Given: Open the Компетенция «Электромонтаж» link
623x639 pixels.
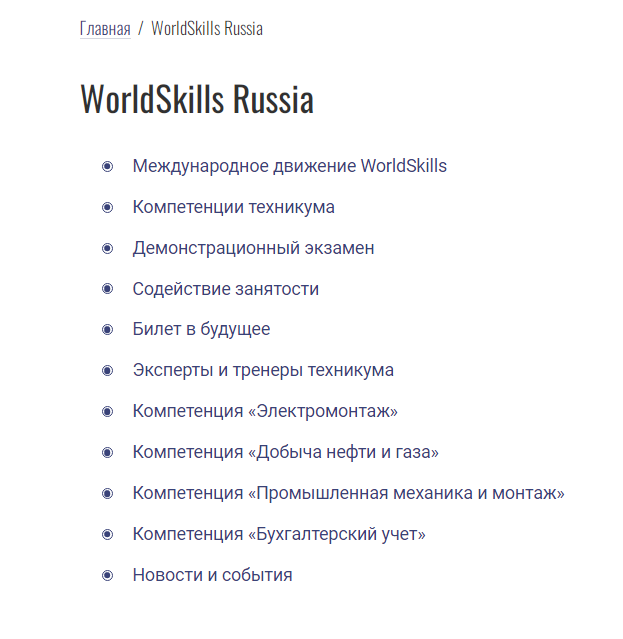Looking at the screenshot, I should (265, 411).
